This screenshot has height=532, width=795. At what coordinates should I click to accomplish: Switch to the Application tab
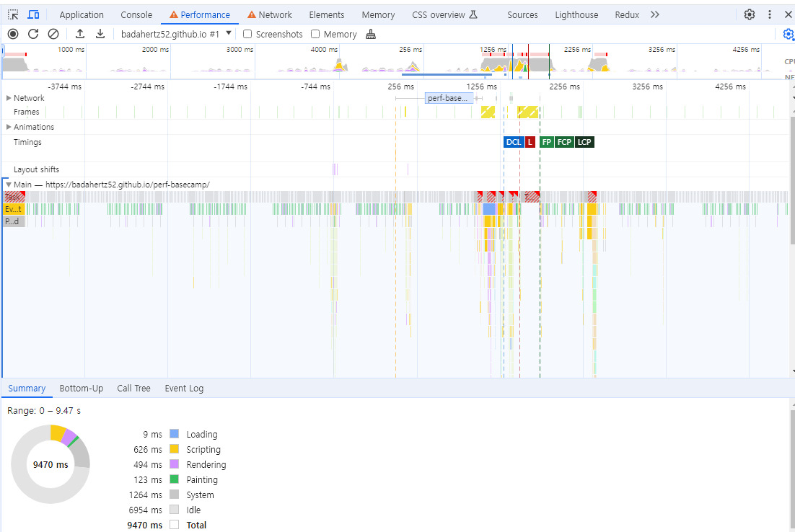click(82, 14)
